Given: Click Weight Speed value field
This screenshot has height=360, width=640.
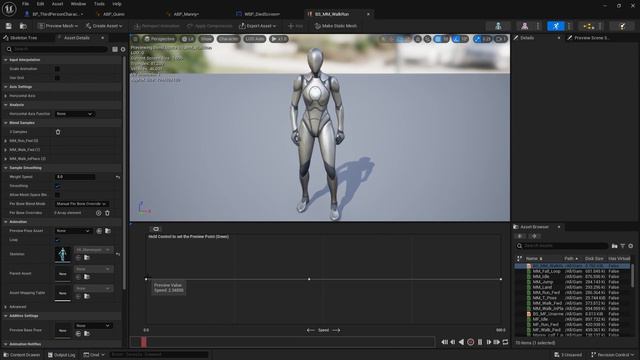Looking at the screenshot, I should point(75,177).
